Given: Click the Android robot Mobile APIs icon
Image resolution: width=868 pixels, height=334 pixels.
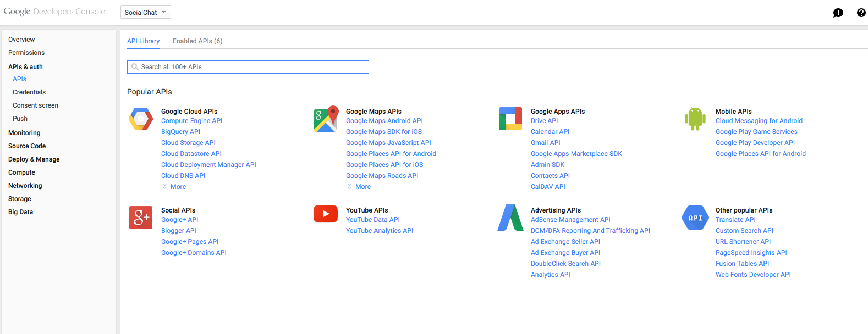Looking at the screenshot, I should click(x=695, y=119).
